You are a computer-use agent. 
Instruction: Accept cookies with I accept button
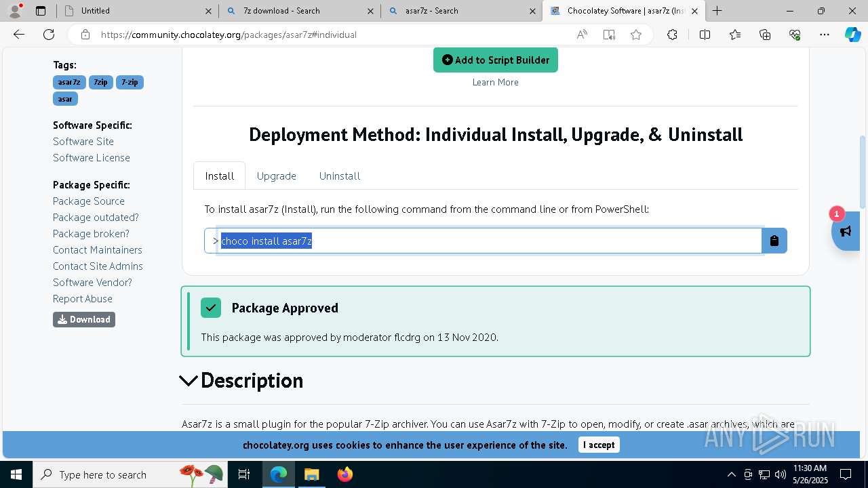tap(599, 445)
